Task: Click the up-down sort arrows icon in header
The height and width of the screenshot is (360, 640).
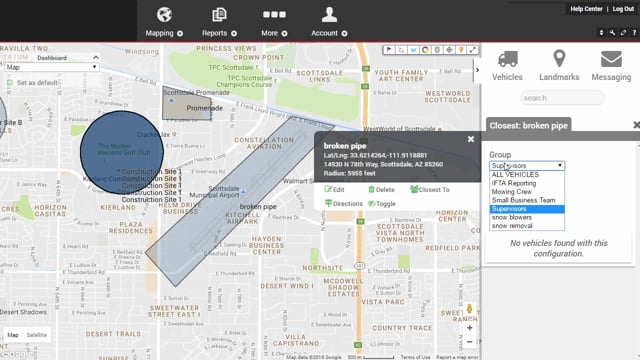Action: [x=601, y=33]
